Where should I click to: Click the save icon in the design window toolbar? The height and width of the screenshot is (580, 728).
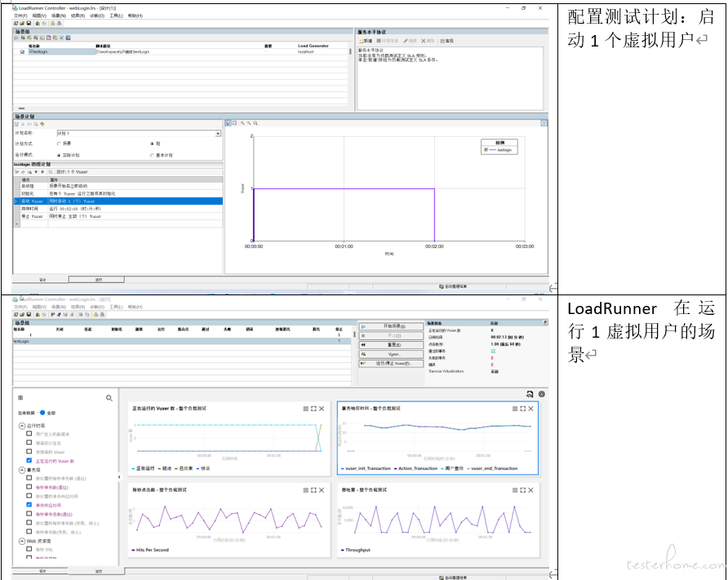(x=29, y=23)
